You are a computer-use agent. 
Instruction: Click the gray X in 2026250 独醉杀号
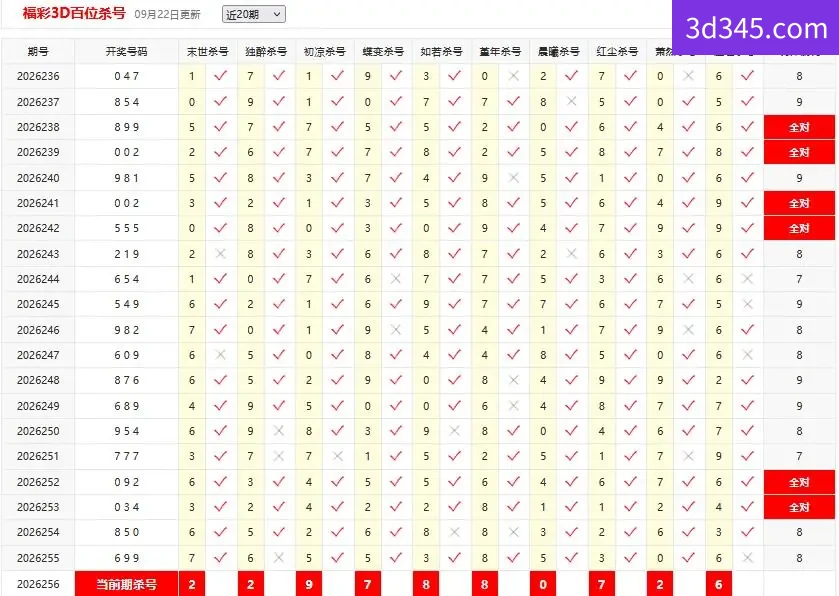(279, 431)
